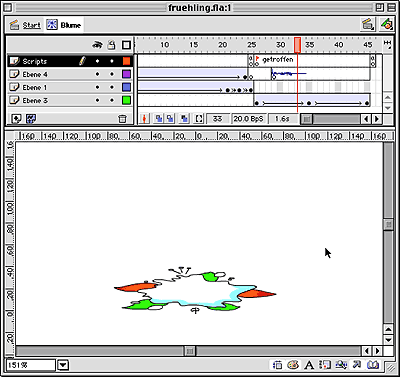Switch to the Start scene tab
The image size is (400, 377).
tap(25, 25)
